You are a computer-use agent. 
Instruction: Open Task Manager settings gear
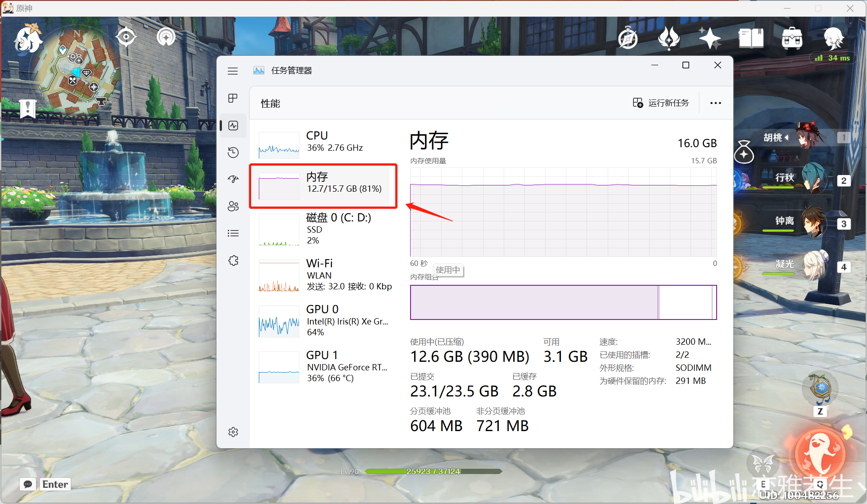pyautogui.click(x=233, y=432)
